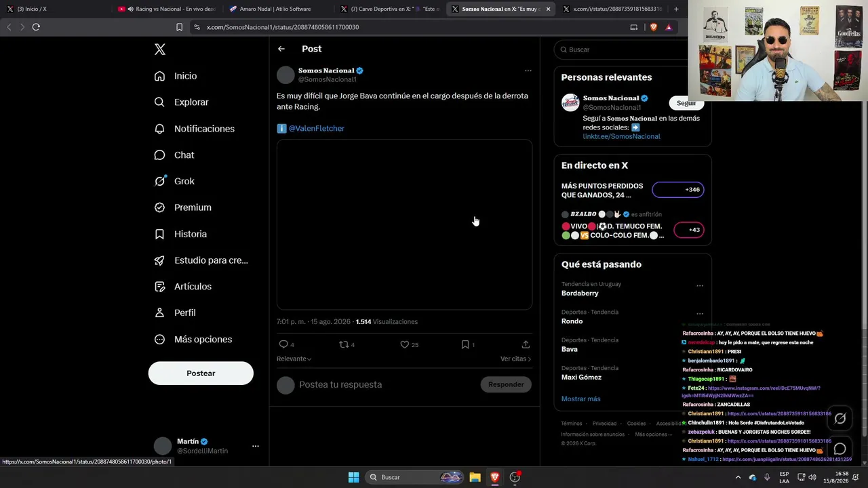
Task: Expand the Relevante reply sort dropdown
Action: tap(294, 359)
